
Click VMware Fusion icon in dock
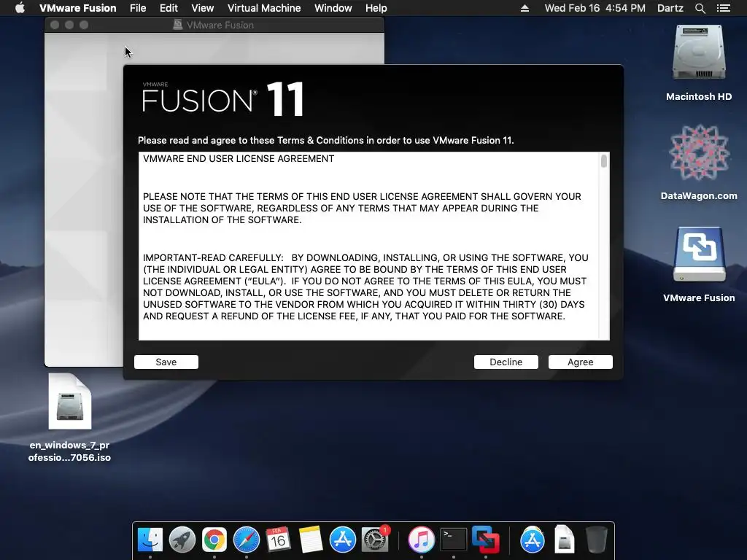point(485,540)
